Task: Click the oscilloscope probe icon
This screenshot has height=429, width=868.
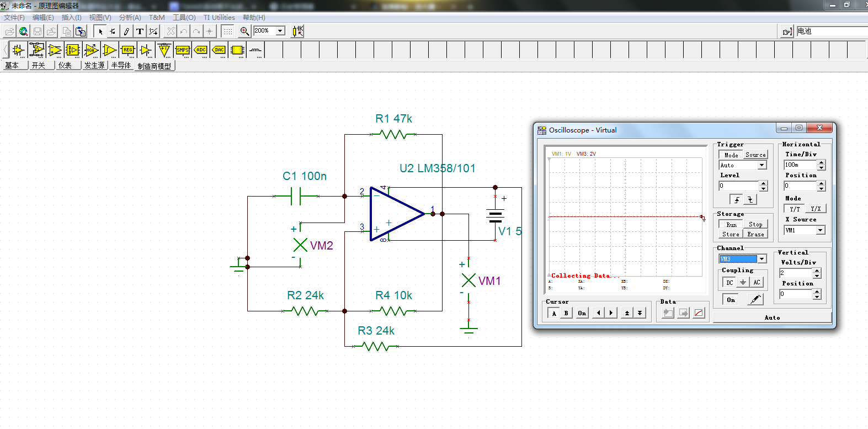Action: click(x=755, y=299)
